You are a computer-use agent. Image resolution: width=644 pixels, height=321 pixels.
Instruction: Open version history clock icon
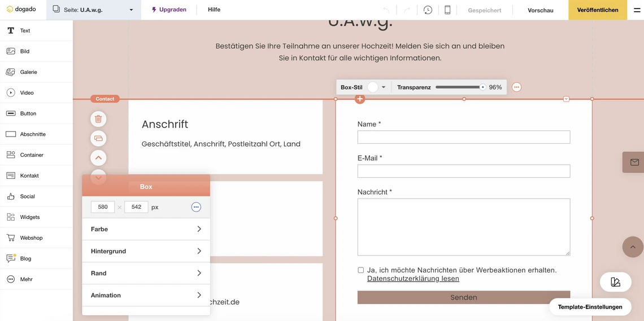428,10
